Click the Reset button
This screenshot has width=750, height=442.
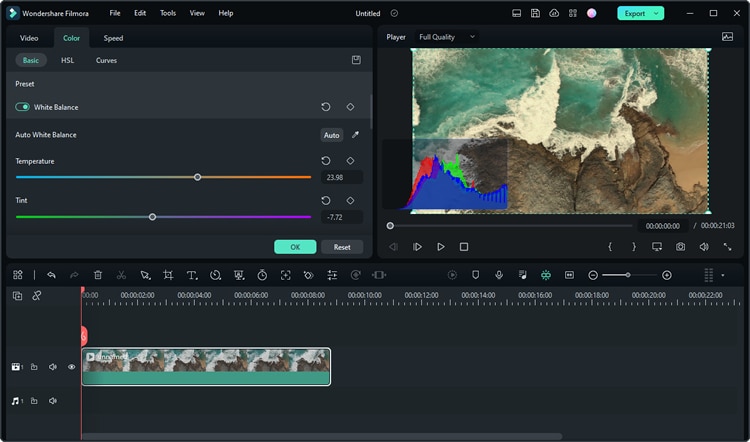(x=342, y=247)
